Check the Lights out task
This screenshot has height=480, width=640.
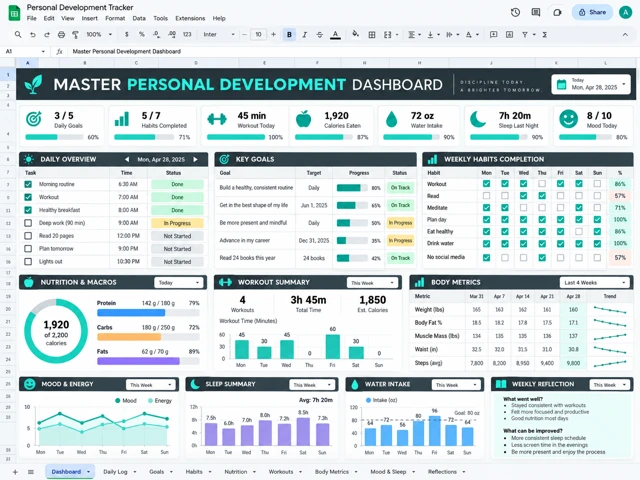point(28,262)
